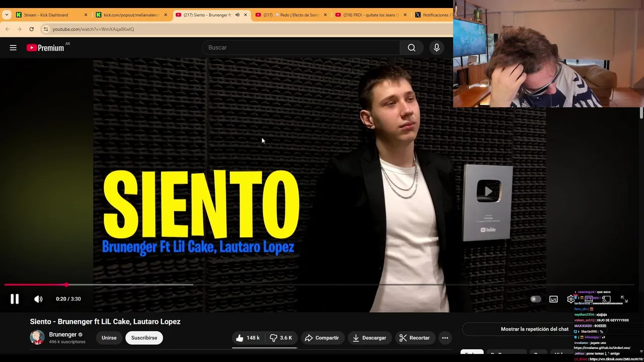This screenshot has width=644, height=362.
Task: Dislike the video showing 3.6 K
Action: [281, 338]
